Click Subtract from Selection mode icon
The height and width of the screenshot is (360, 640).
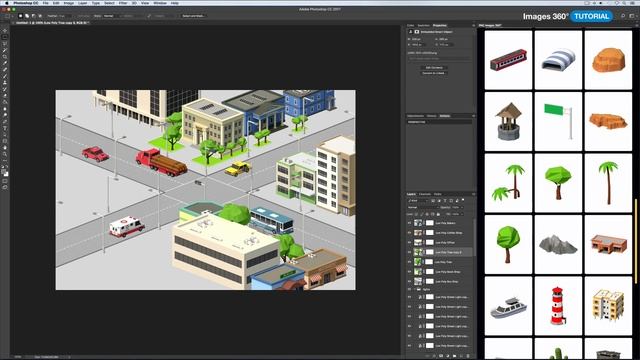point(33,16)
